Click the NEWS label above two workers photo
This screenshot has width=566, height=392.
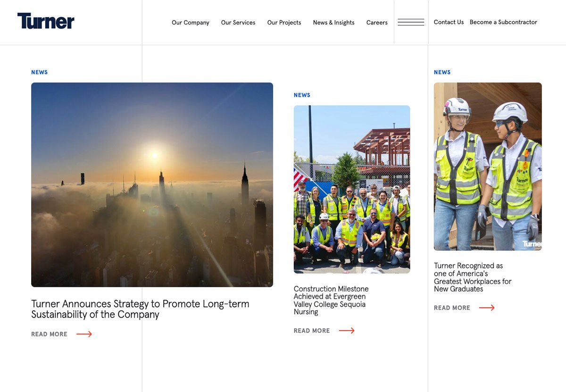[442, 72]
